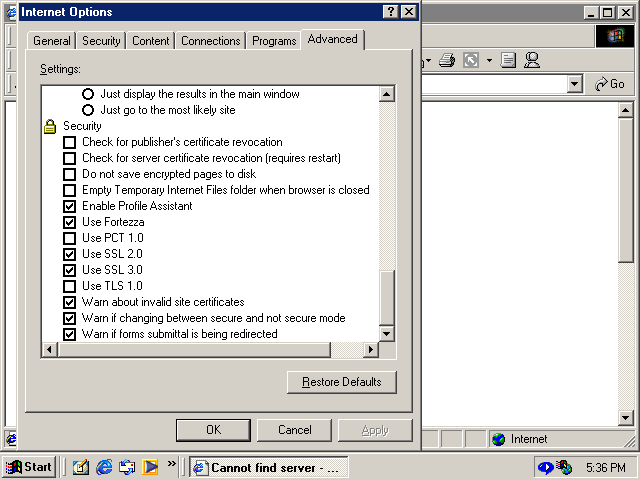Open the Connections tab
This screenshot has width=640, height=480.
[211, 41]
